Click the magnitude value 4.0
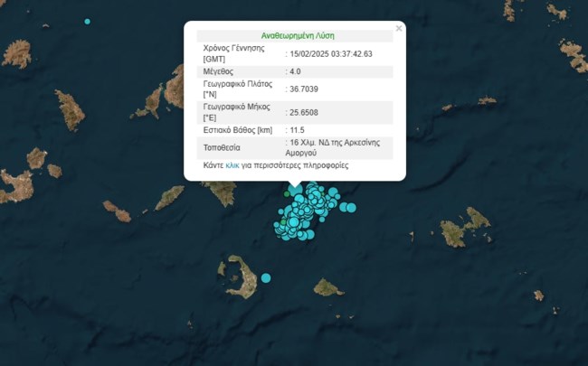588x366 pixels. 295,71
